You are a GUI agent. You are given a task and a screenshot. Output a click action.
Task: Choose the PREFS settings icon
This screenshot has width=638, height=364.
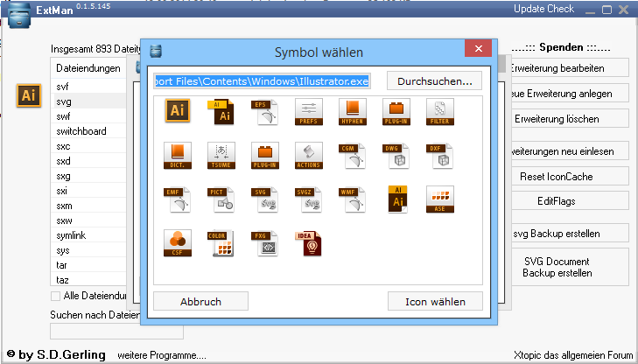pos(309,112)
